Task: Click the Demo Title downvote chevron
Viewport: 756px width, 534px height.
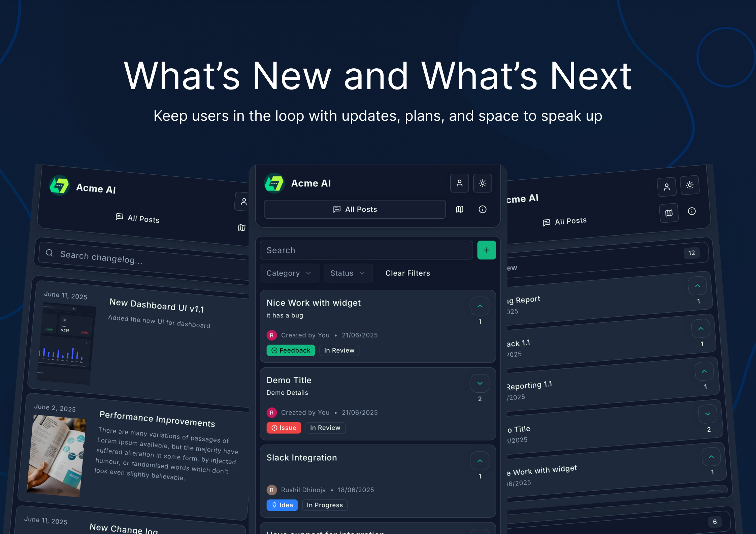Action: click(480, 384)
